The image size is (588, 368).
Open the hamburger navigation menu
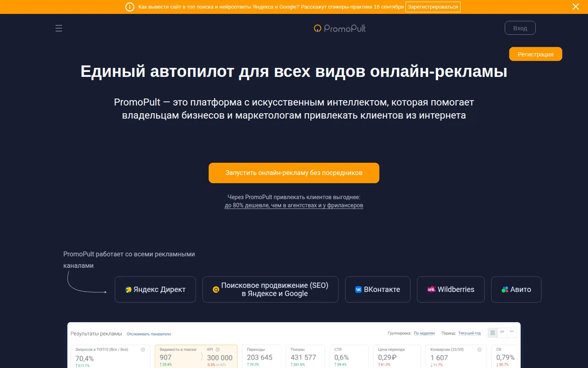click(59, 28)
